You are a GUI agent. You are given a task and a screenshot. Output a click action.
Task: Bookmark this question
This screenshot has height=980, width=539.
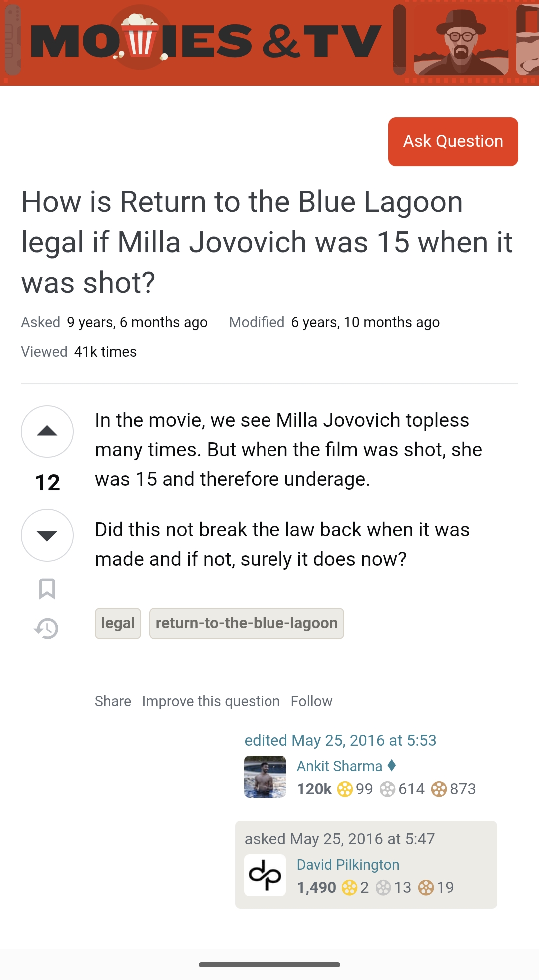click(47, 589)
